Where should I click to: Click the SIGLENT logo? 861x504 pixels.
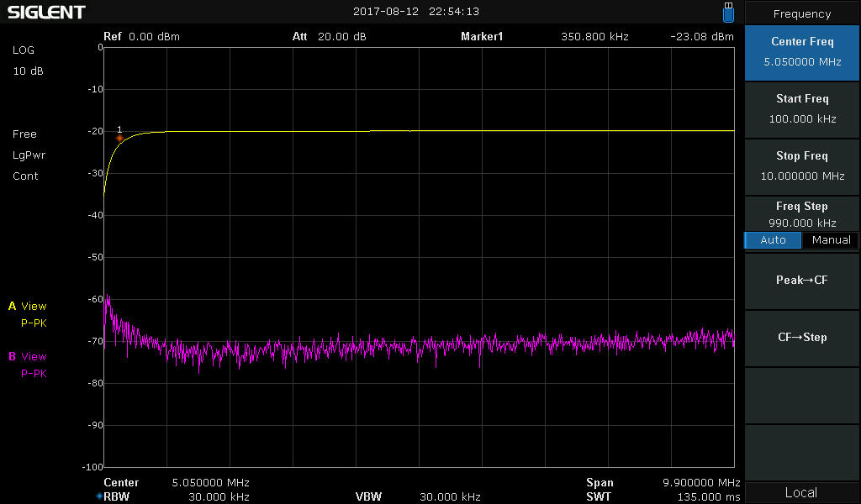(46, 12)
